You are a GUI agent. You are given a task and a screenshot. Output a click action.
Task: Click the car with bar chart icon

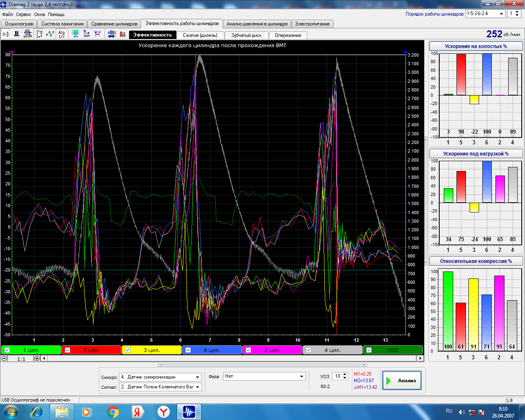pyautogui.click(x=112, y=34)
